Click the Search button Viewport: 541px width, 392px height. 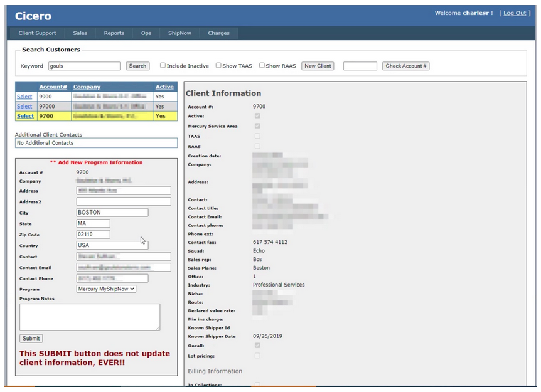tap(137, 66)
